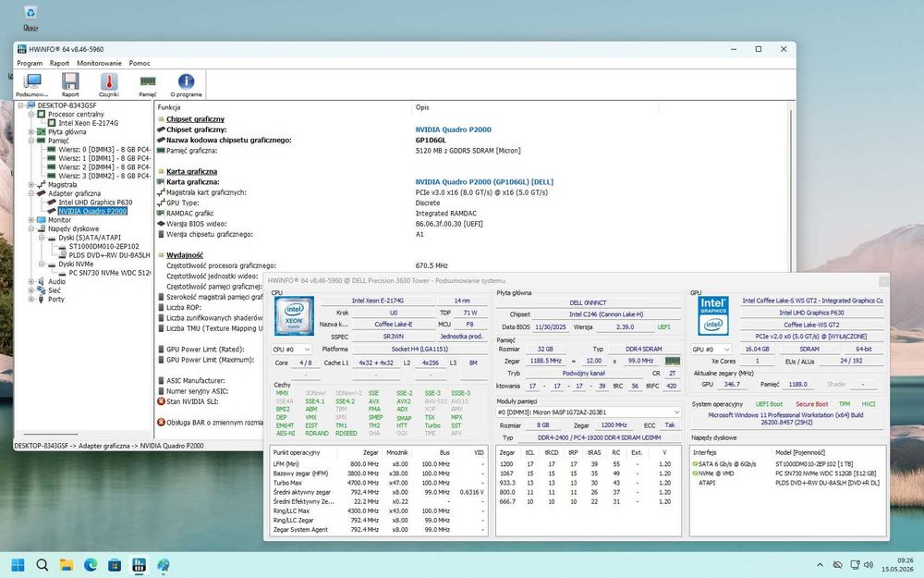Click the green status icon beside SATA 6 Gb/s

[x=696, y=464]
